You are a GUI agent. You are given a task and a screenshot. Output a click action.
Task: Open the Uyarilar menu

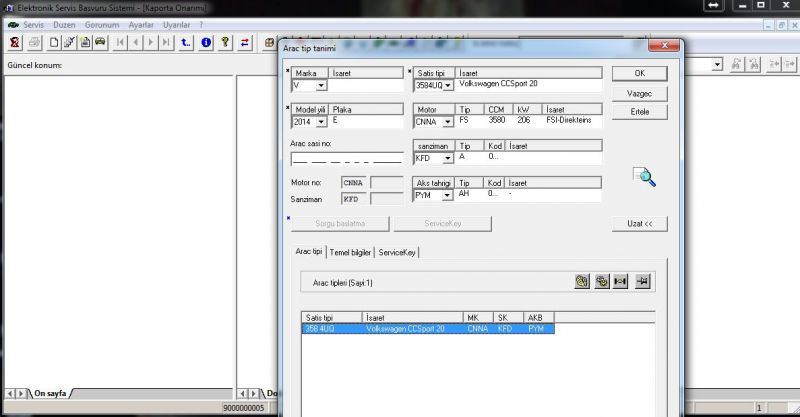point(177,24)
